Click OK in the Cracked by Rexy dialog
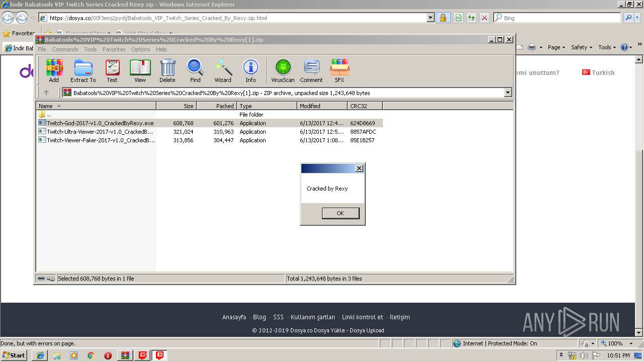 point(340,213)
